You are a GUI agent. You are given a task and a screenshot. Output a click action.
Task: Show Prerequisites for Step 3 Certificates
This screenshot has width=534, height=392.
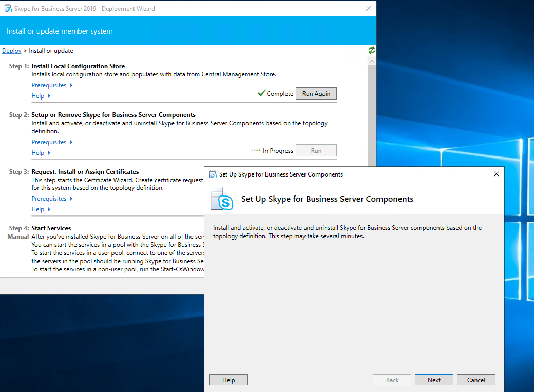coord(52,199)
